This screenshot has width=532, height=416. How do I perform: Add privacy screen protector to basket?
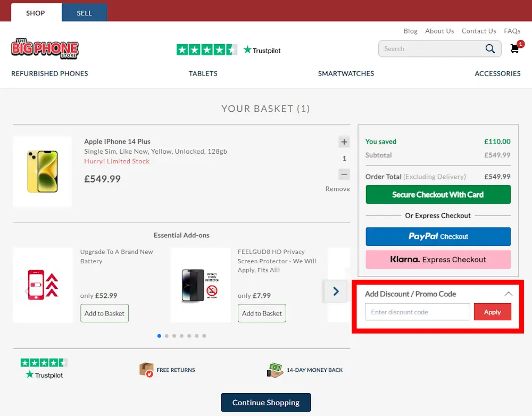262,313
